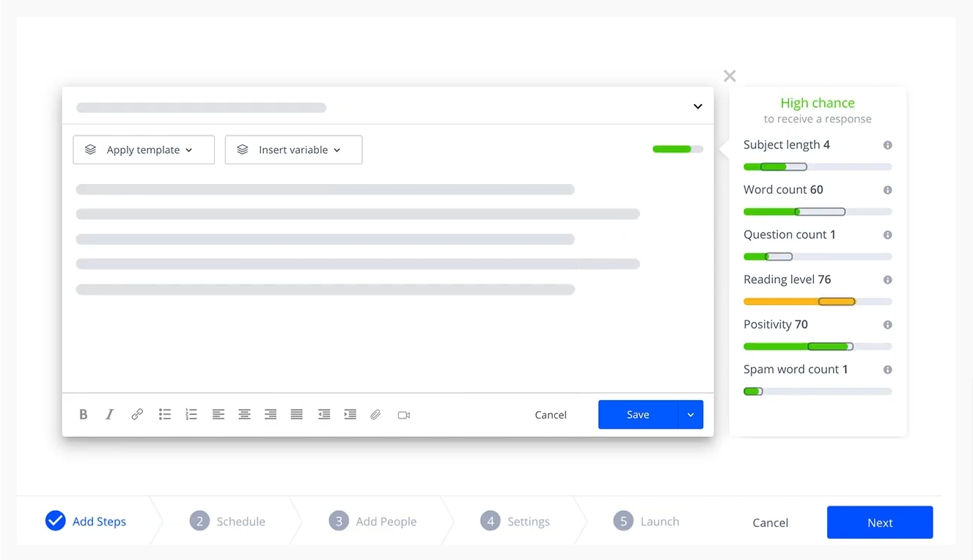Insert a numbered list
Screen dimensions: 973x560
click(191, 415)
